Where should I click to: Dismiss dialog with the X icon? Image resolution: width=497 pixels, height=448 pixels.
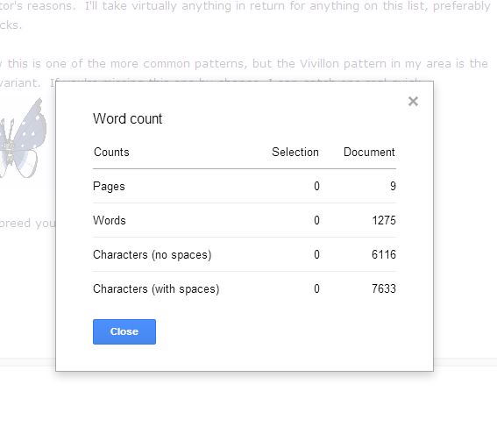tap(413, 102)
